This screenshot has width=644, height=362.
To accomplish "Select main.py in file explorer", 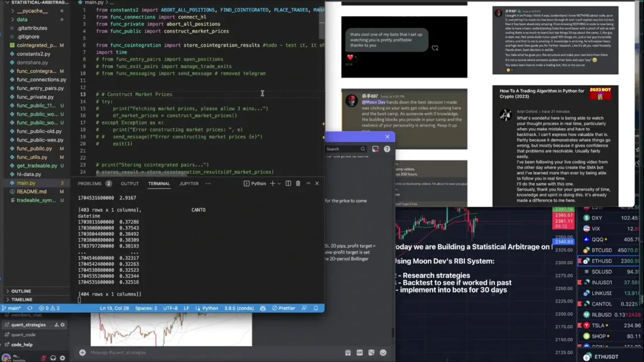I will click(x=26, y=183).
